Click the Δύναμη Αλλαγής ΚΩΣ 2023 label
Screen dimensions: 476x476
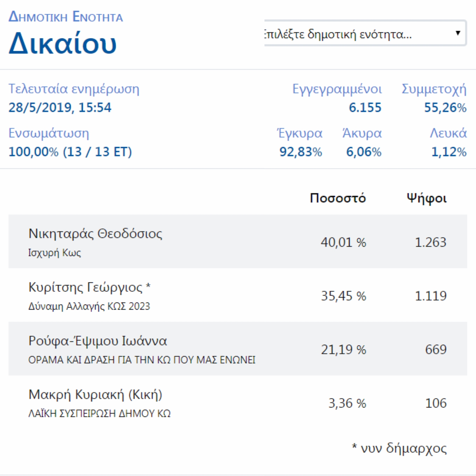click(89, 306)
